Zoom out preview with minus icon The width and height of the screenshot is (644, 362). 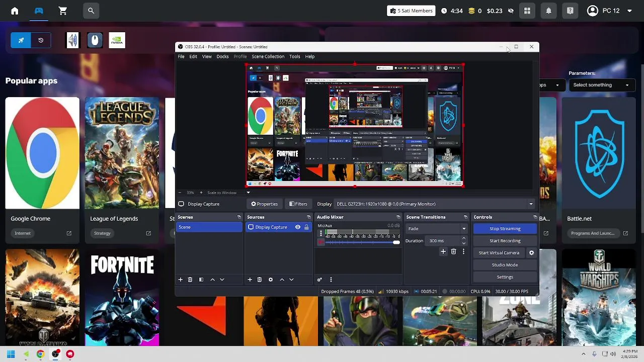pos(181,193)
